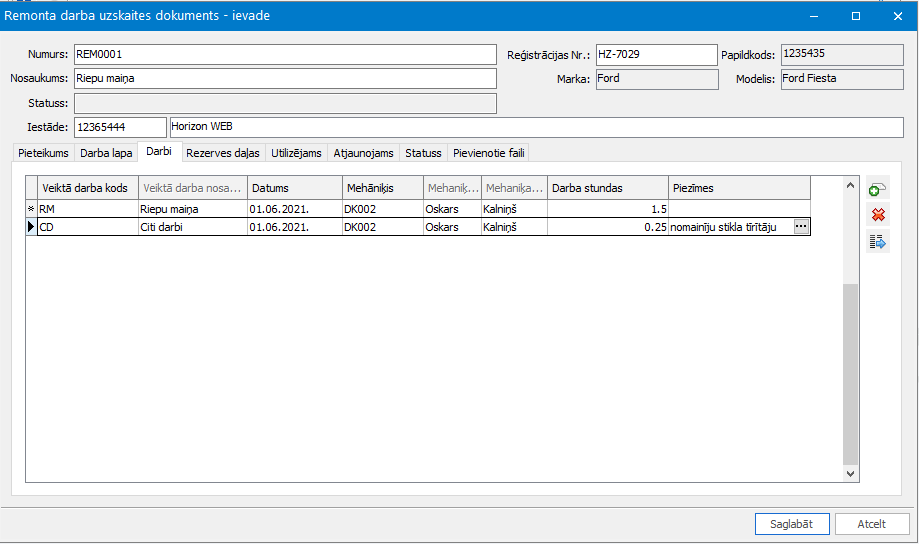The image size is (919, 544).
Task: Click the CD work code cell
Action: click(88, 227)
